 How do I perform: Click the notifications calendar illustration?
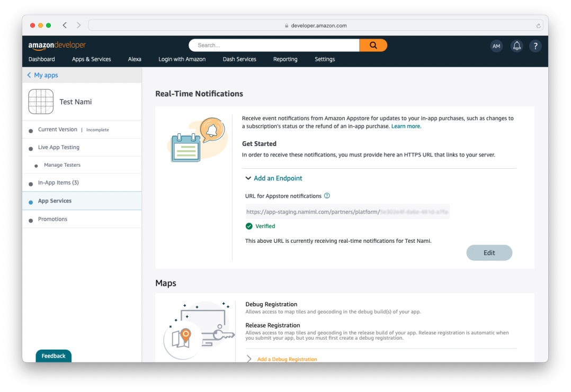[x=198, y=140]
